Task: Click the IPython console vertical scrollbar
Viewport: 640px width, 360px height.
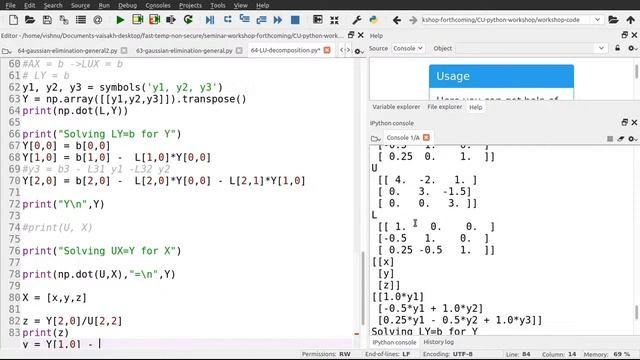Action: [636, 313]
